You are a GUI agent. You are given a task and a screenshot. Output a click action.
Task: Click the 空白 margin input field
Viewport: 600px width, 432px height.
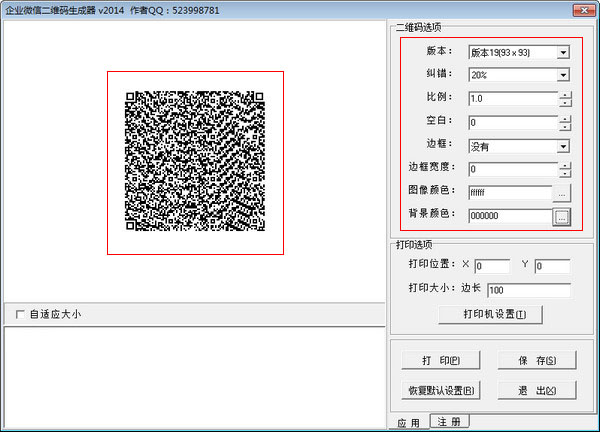click(x=514, y=122)
